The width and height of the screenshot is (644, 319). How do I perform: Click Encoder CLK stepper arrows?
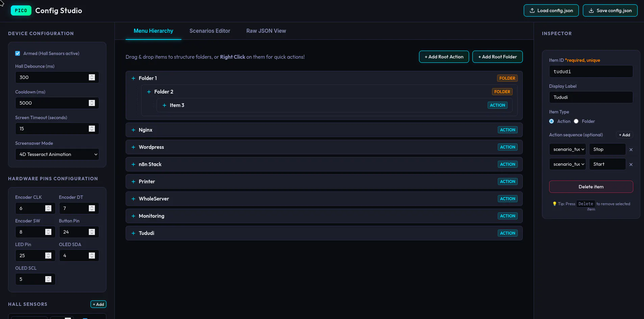click(x=48, y=208)
